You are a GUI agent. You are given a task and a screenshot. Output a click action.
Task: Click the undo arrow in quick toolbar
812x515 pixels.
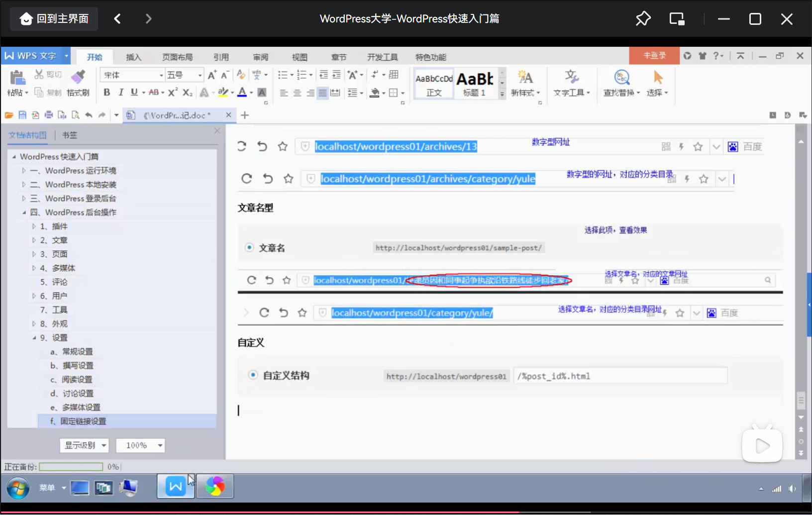(89, 115)
